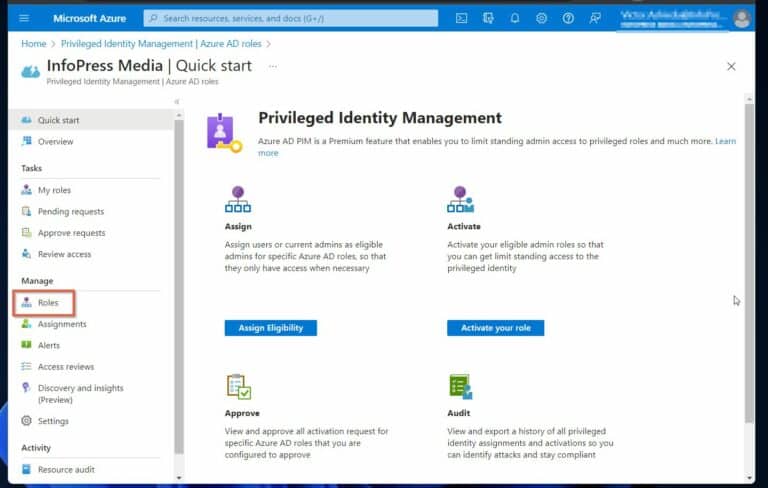Open Review access
The height and width of the screenshot is (488, 768).
point(64,254)
